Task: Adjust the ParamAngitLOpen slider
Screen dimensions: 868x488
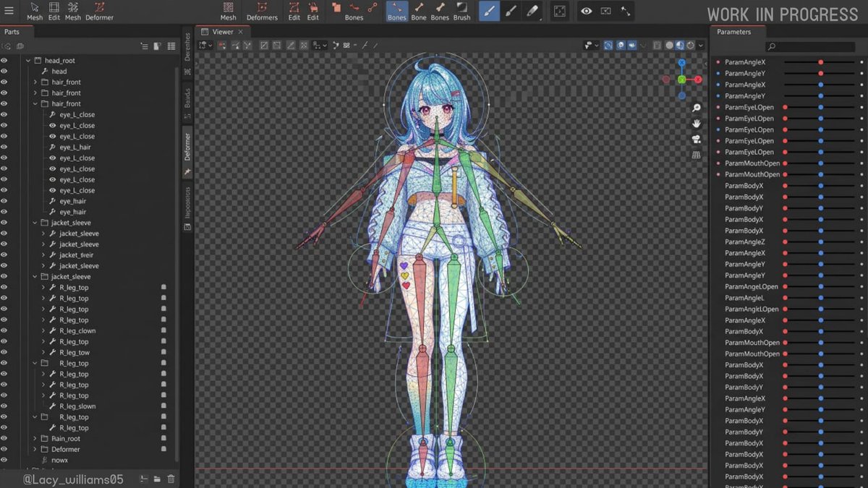Action: 819,309
